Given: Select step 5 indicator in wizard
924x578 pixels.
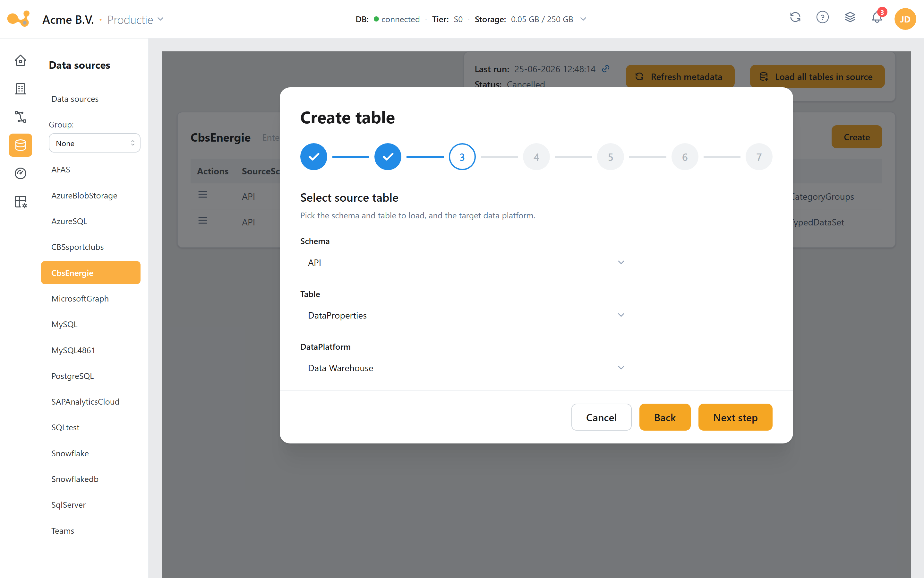Looking at the screenshot, I should [x=611, y=157].
